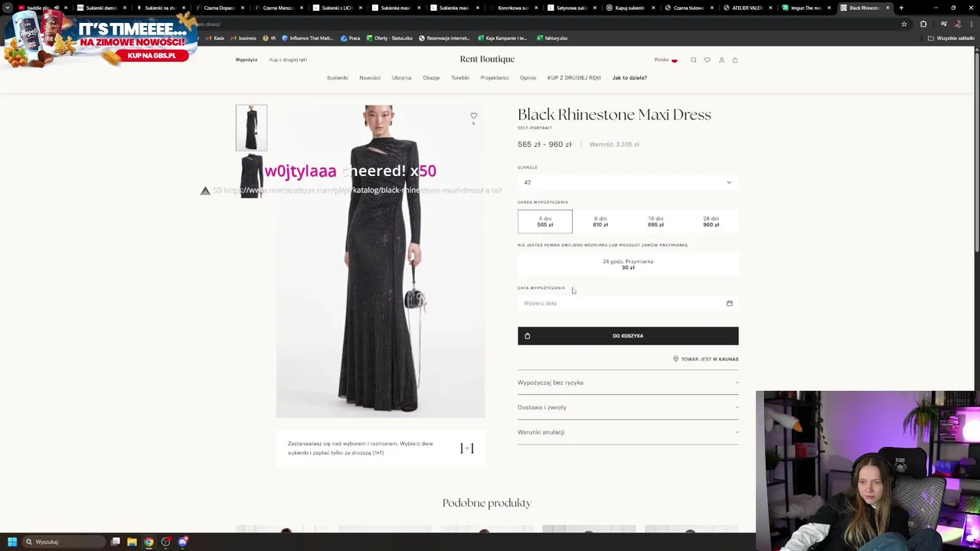
Task: Open the Ubrania menu item
Action: tap(401, 77)
